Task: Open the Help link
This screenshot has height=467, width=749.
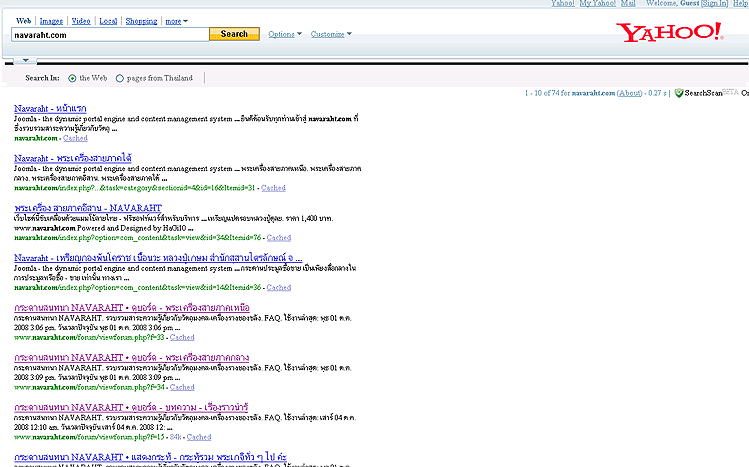Action: pyautogui.click(x=740, y=3)
